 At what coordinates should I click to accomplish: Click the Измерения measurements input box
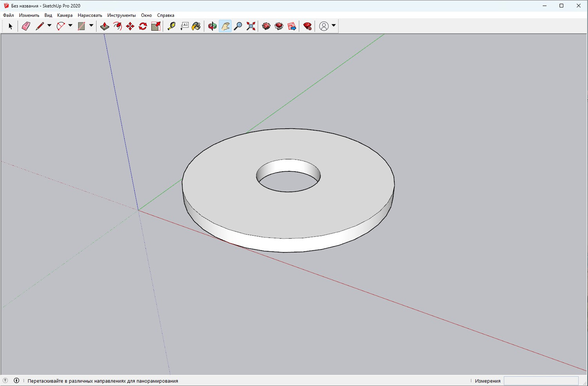point(541,381)
